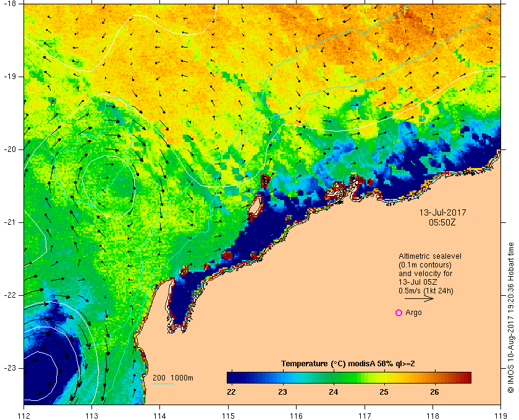The image size is (519, 420).
Task: Click the 119 longitude axis label
Action: [x=500, y=416]
